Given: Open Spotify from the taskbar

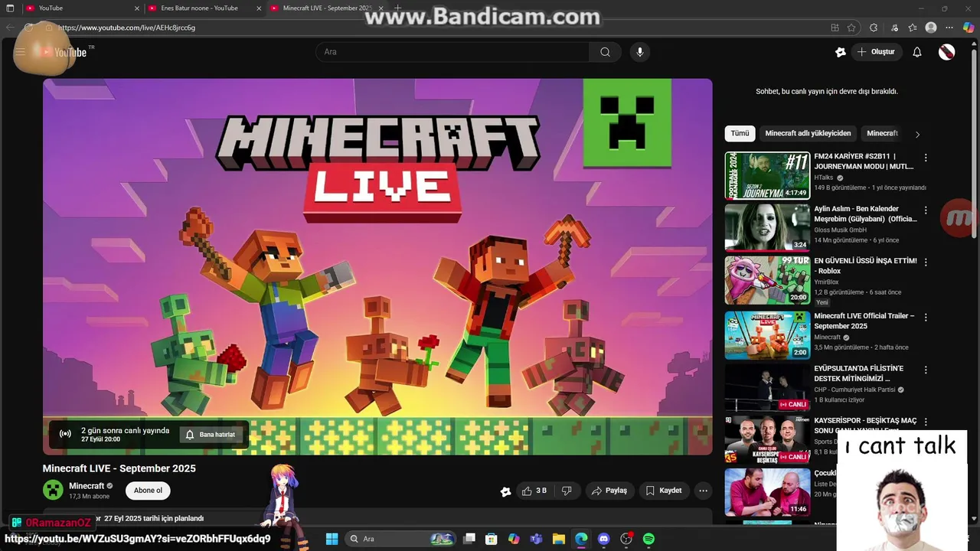Looking at the screenshot, I should click(648, 539).
